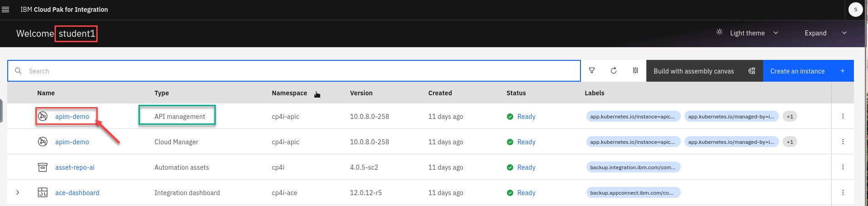This screenshot has height=206, width=868.
Task: Open the column settings icon
Action: [x=635, y=71]
